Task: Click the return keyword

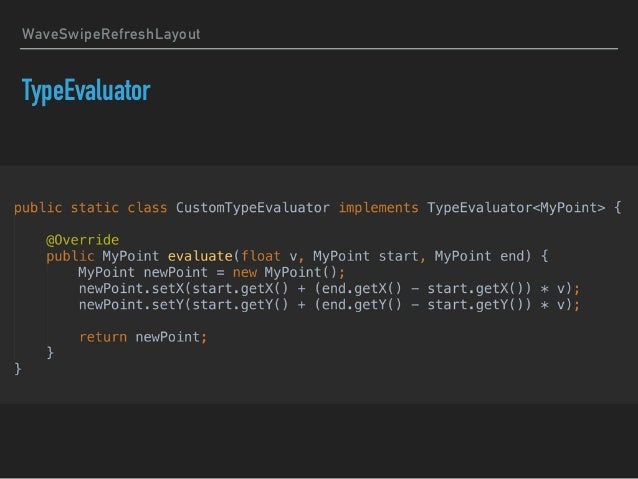Action: (x=103, y=337)
